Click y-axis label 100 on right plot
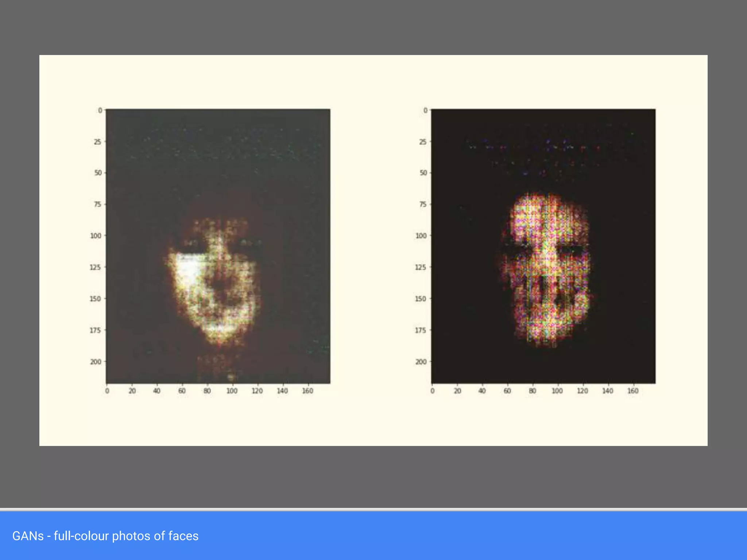The height and width of the screenshot is (560, 747). click(x=421, y=236)
